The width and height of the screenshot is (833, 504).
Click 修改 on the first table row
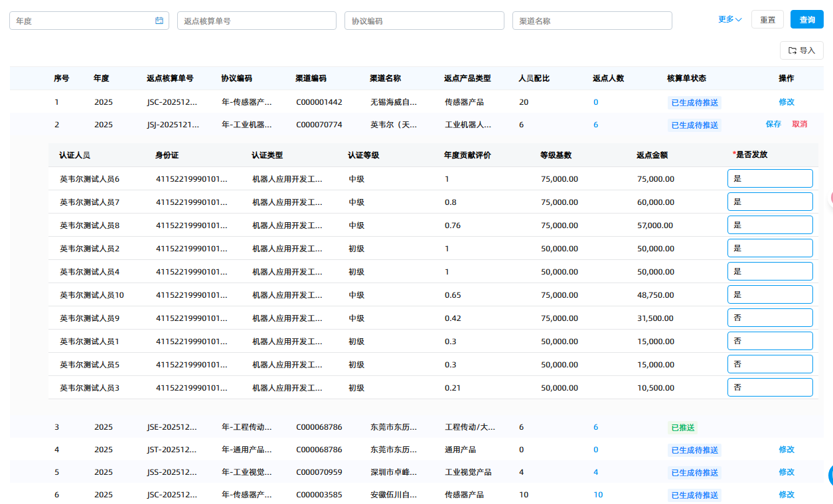786,101
